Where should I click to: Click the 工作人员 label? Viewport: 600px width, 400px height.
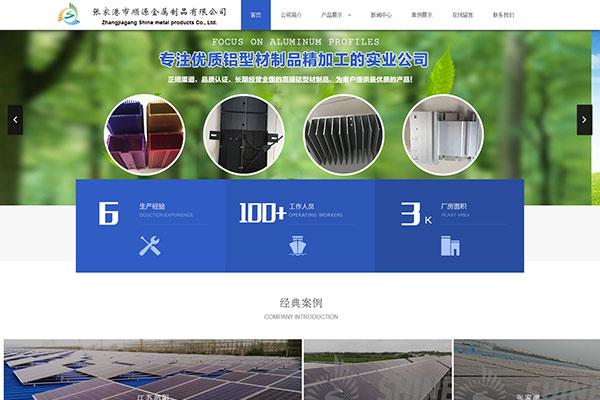click(302, 206)
